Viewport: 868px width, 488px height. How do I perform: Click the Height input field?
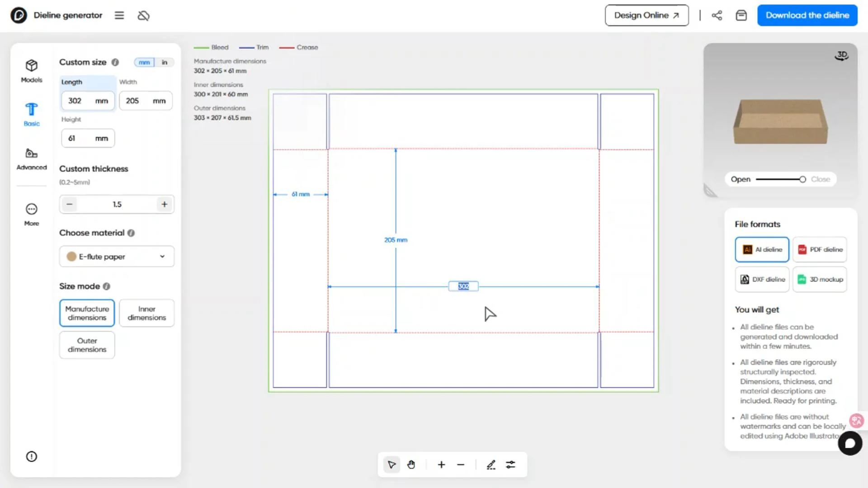click(88, 138)
